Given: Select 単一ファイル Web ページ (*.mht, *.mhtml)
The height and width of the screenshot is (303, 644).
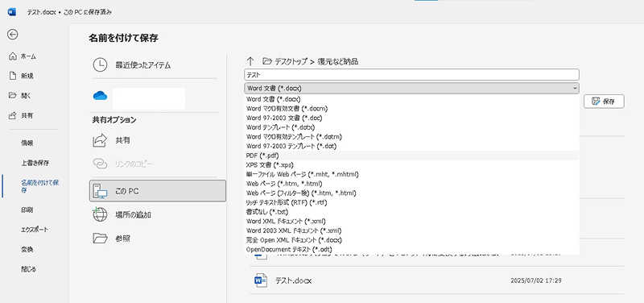Looking at the screenshot, I should (411, 174).
